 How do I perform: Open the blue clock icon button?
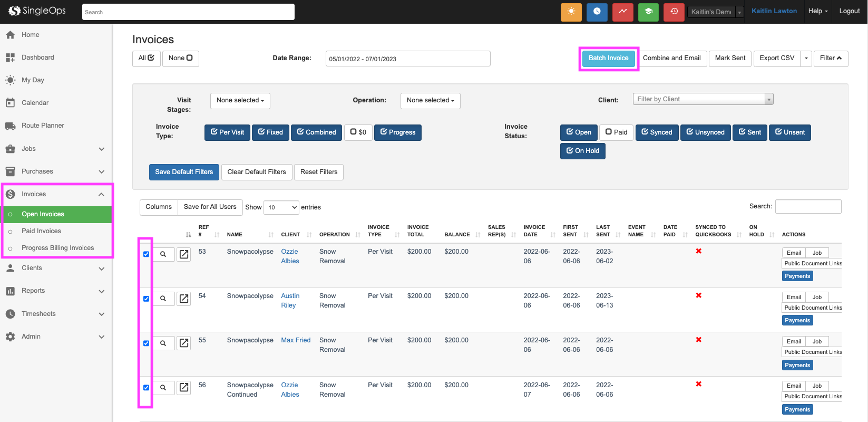click(x=597, y=12)
